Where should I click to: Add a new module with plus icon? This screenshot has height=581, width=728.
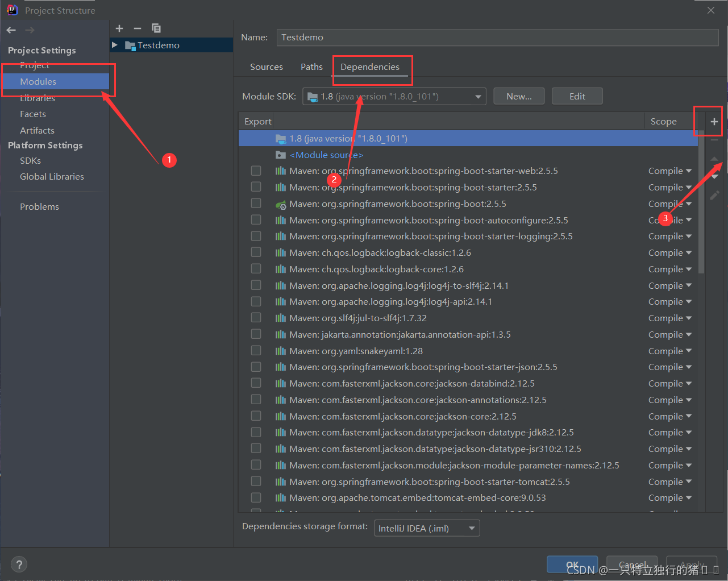click(119, 28)
